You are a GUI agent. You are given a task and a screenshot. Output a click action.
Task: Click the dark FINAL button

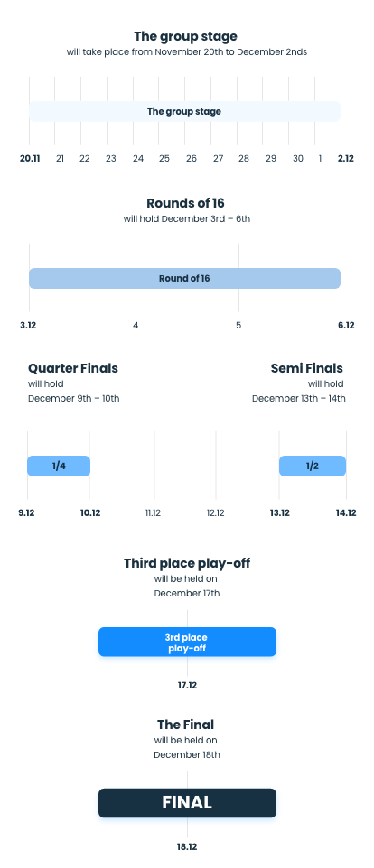pos(187,803)
